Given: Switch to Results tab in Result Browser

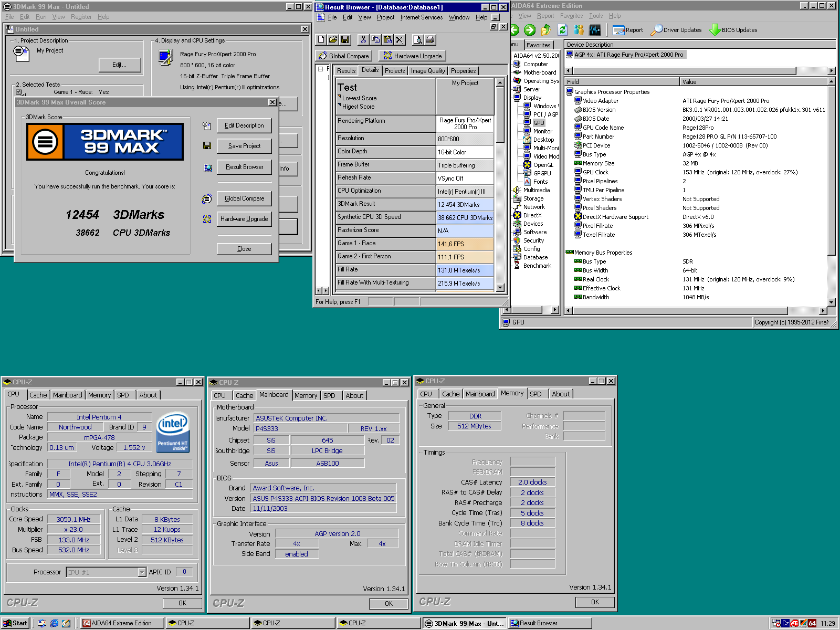Looking at the screenshot, I should pos(346,71).
